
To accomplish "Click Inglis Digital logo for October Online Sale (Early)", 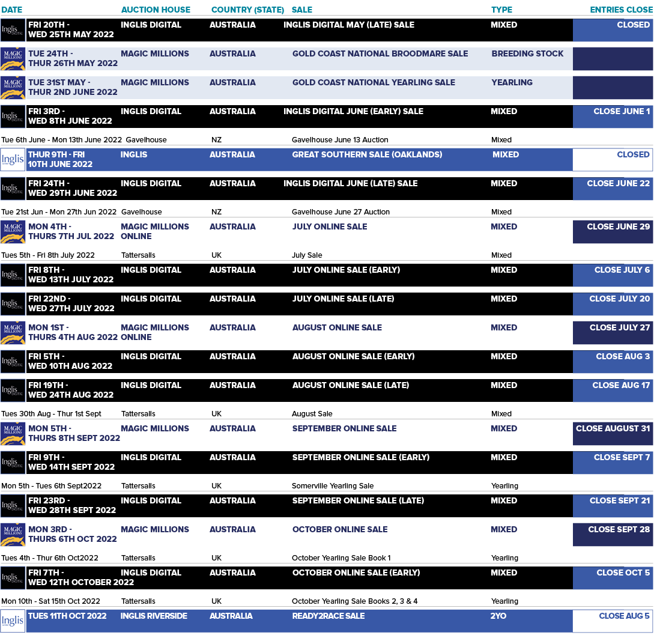I will coord(13,578).
